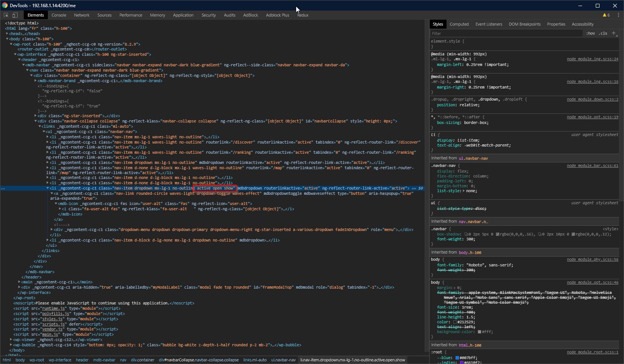Open source link ending down.scss:2
The image size is (624, 364).
[592, 99]
